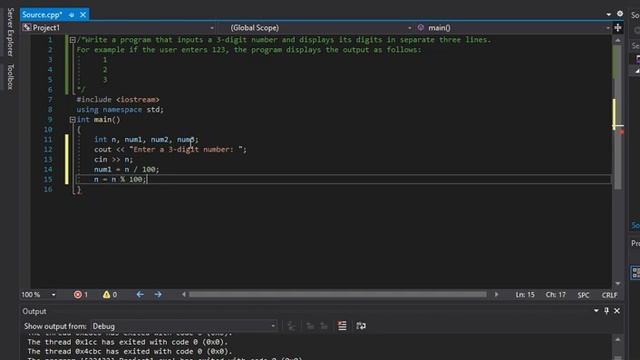Open the Toolbox side tab
This screenshot has width=640, height=360.
[10, 76]
